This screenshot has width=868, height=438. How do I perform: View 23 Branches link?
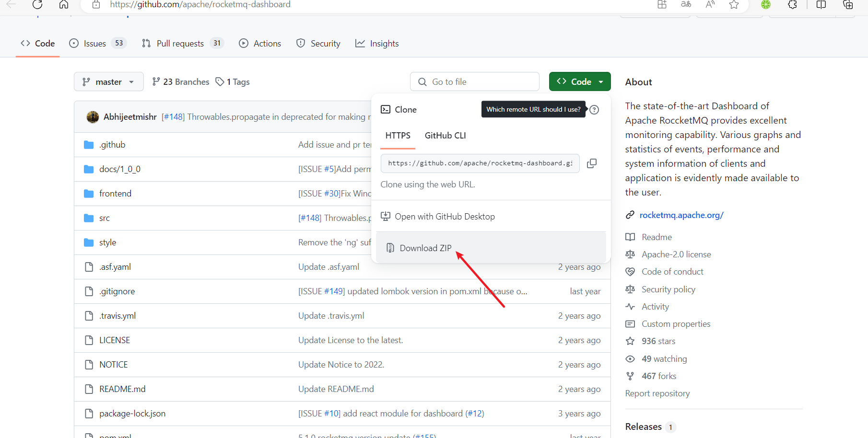coord(181,82)
